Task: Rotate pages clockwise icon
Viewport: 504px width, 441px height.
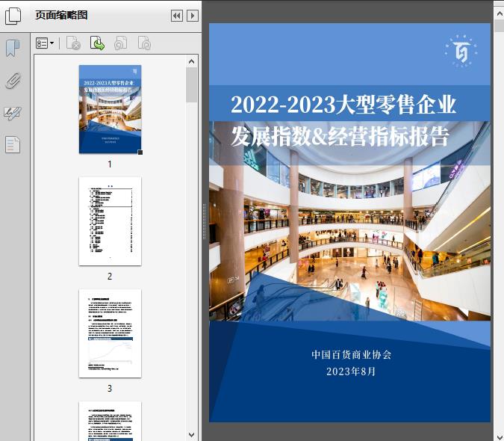Action: click(x=144, y=43)
